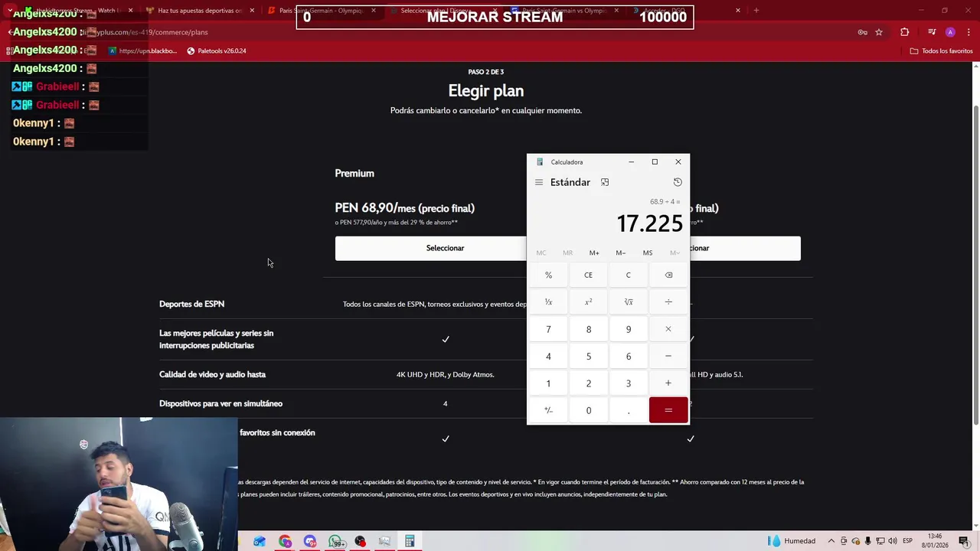This screenshot has height=551, width=980.
Task: Expand the 'Todos los favoritos' folder
Action: tap(941, 51)
